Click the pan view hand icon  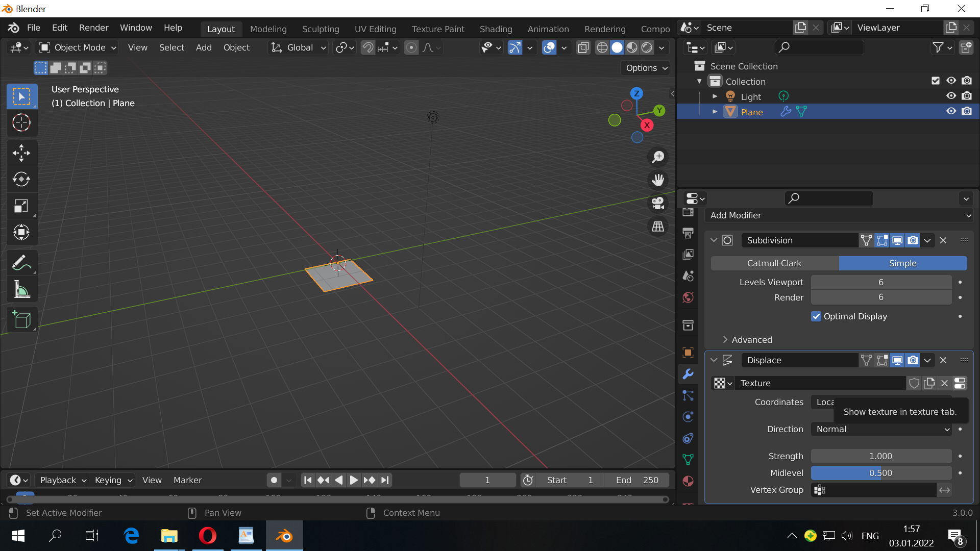[x=658, y=180]
